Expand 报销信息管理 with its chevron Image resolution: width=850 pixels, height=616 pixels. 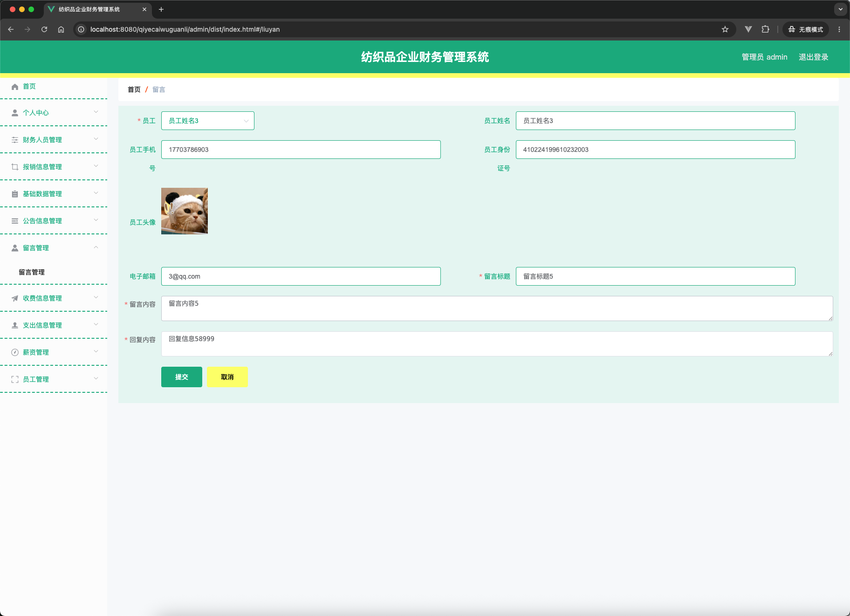(96, 166)
